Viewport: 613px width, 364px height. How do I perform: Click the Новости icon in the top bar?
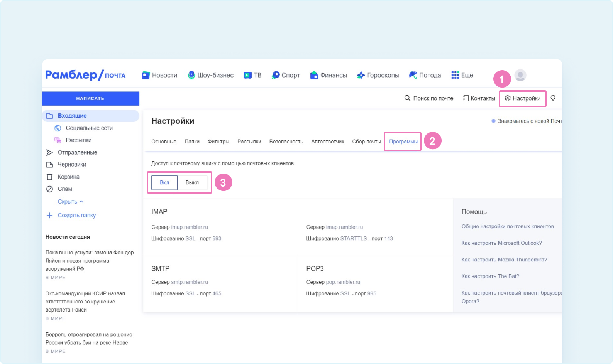click(146, 75)
